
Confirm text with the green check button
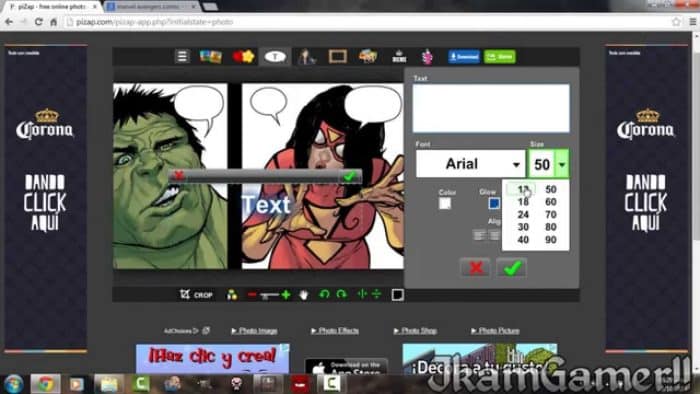tap(512, 268)
